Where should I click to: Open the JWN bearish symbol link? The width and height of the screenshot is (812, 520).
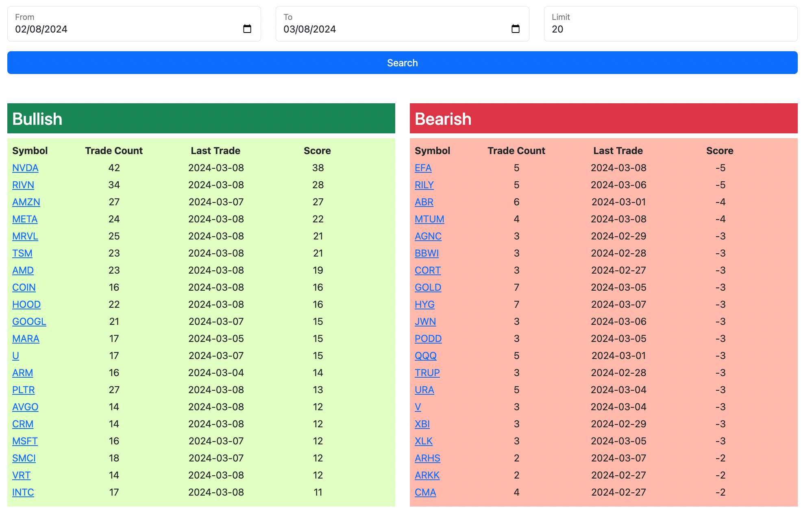coord(425,322)
